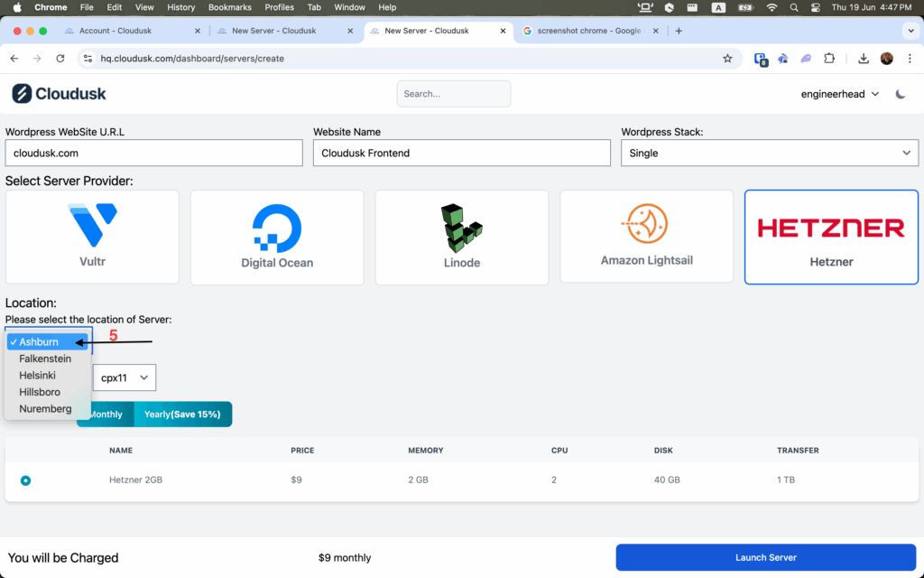
Task: Open the cpx11 server type dropdown
Action: pyautogui.click(x=125, y=378)
